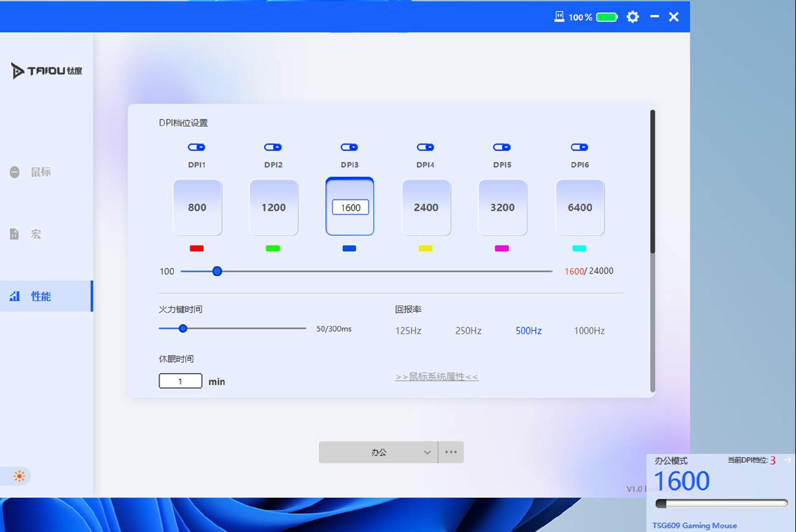Open the settings gear in title bar
Screen dimensions: 796x532
pos(632,17)
